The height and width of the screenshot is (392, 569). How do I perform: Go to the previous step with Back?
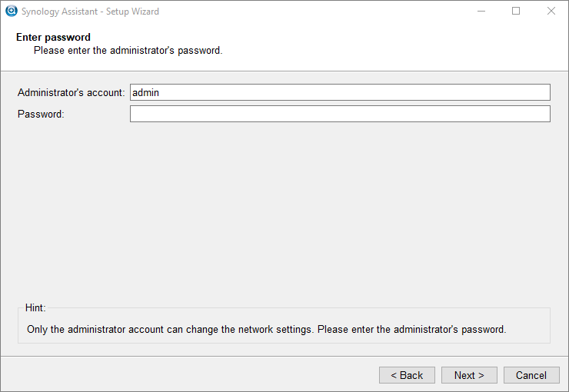[407, 375]
